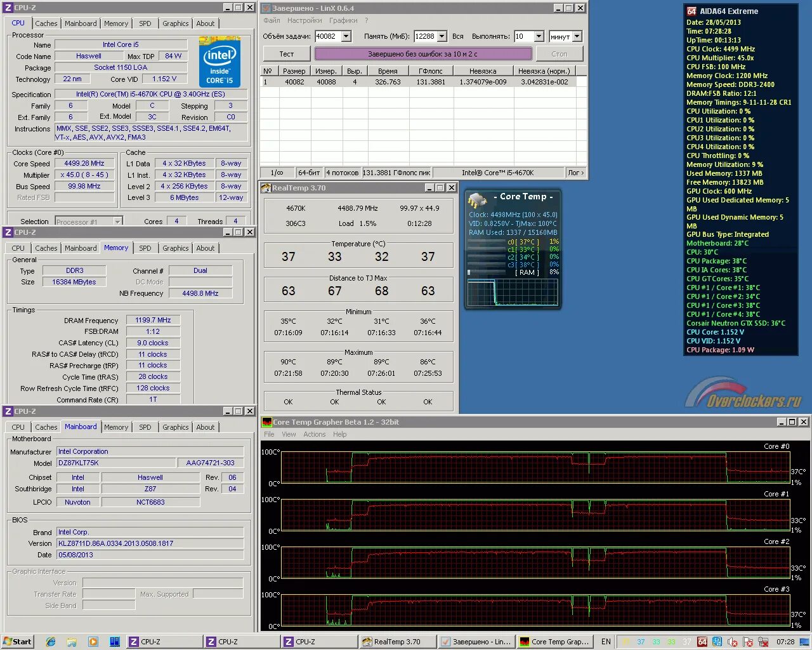Image resolution: width=812 pixels, height=650 pixels.
Task: Click the CPU-Z icon of the Memory window
Action: click(8, 232)
